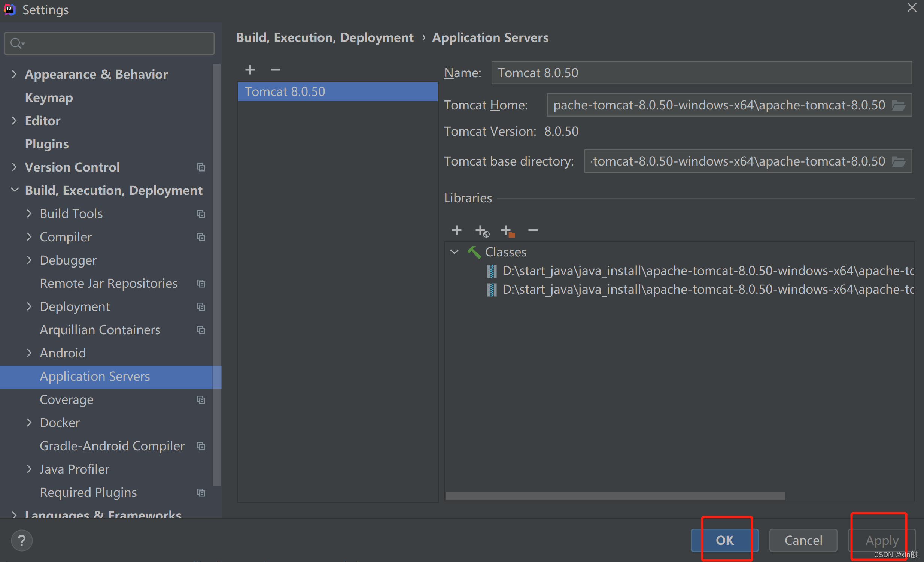Image resolution: width=924 pixels, height=562 pixels.
Task: Open the help question mark button
Action: tap(22, 541)
